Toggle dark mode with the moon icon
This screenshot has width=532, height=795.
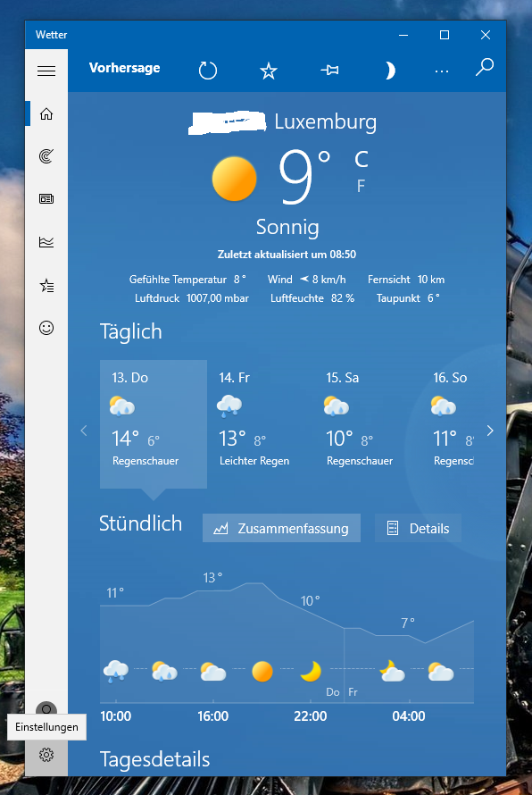click(389, 71)
